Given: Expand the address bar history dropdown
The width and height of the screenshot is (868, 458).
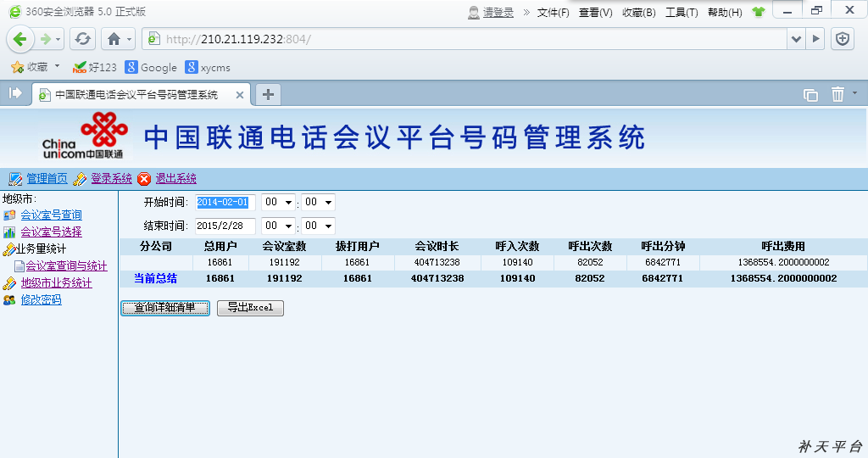Looking at the screenshot, I should click(796, 39).
